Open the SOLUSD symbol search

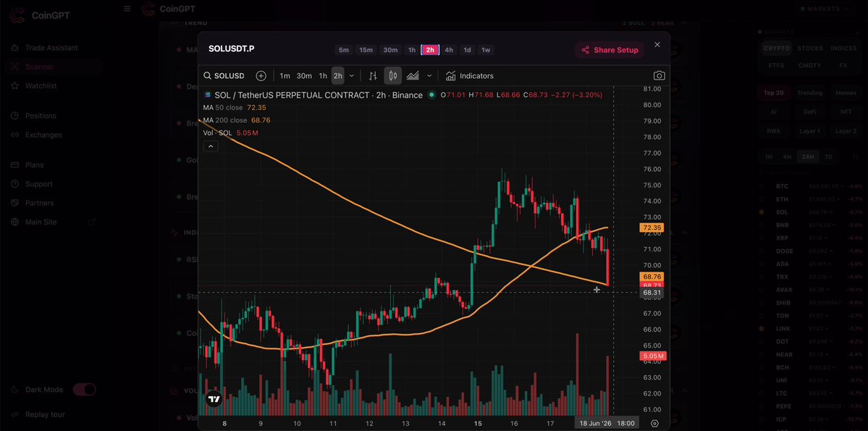(x=224, y=76)
